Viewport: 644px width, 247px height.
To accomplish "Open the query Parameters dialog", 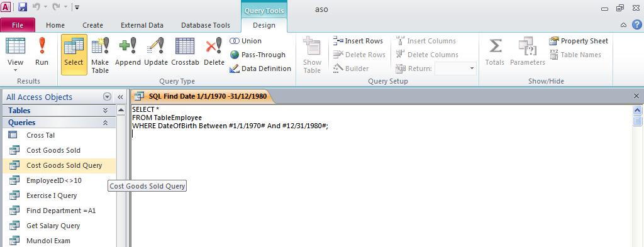I will pyautogui.click(x=528, y=52).
